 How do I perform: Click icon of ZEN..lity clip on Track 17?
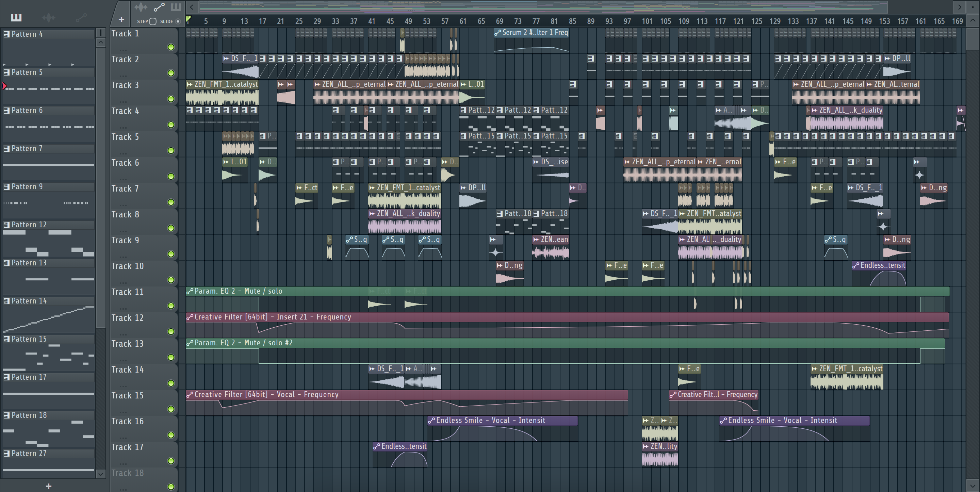(x=646, y=446)
